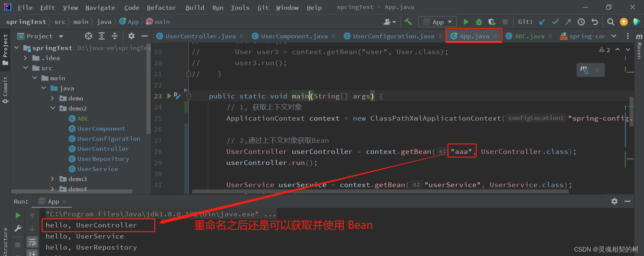Image resolution: width=644 pixels, height=256 pixels.
Task: Build project with the hammer icon
Action: coord(408,22)
